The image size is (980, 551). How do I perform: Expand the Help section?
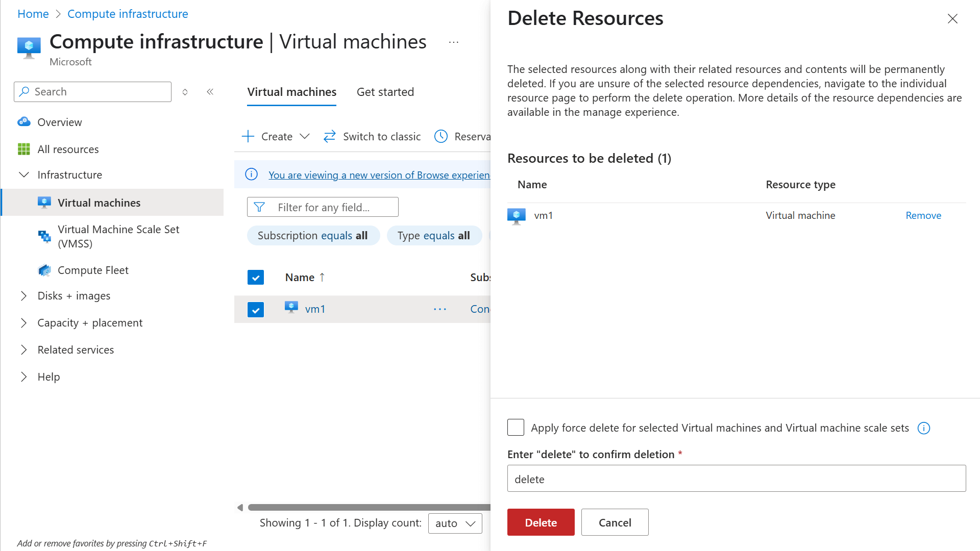click(x=24, y=377)
